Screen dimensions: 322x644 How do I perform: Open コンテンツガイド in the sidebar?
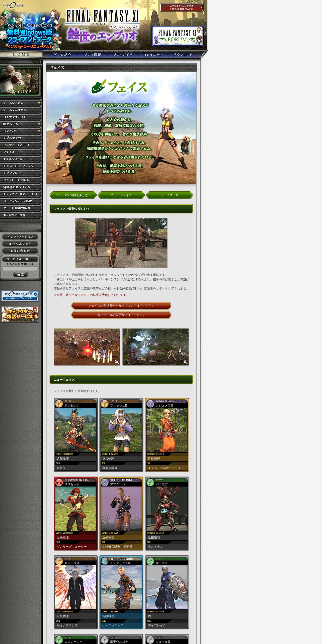21,117
